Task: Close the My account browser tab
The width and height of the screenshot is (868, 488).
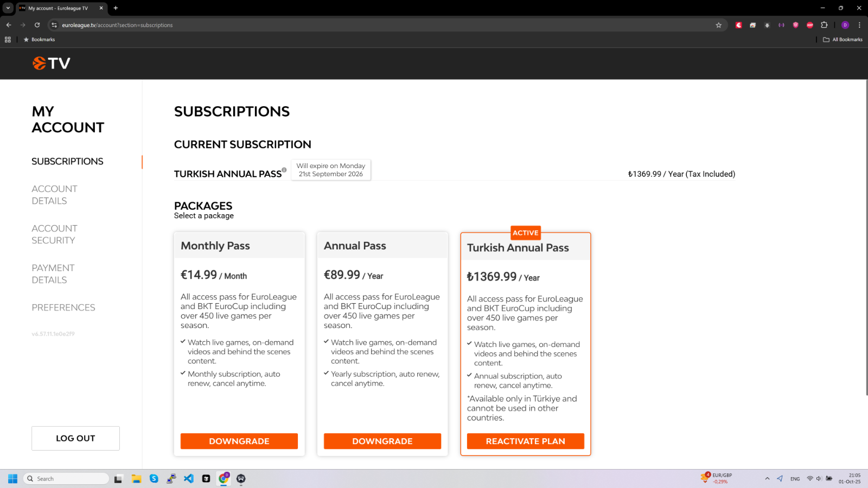Action: click(x=101, y=8)
